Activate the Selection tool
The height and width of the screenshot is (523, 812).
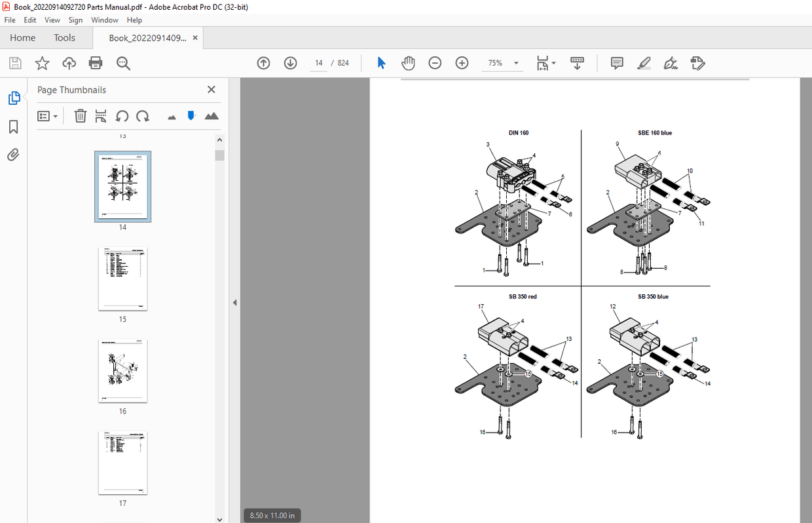pos(381,63)
